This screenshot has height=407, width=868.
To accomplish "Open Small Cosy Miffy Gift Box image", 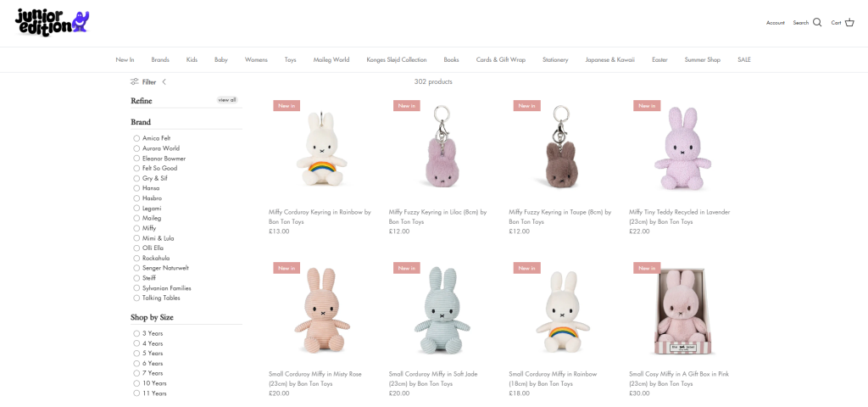I will pyautogui.click(x=682, y=312).
